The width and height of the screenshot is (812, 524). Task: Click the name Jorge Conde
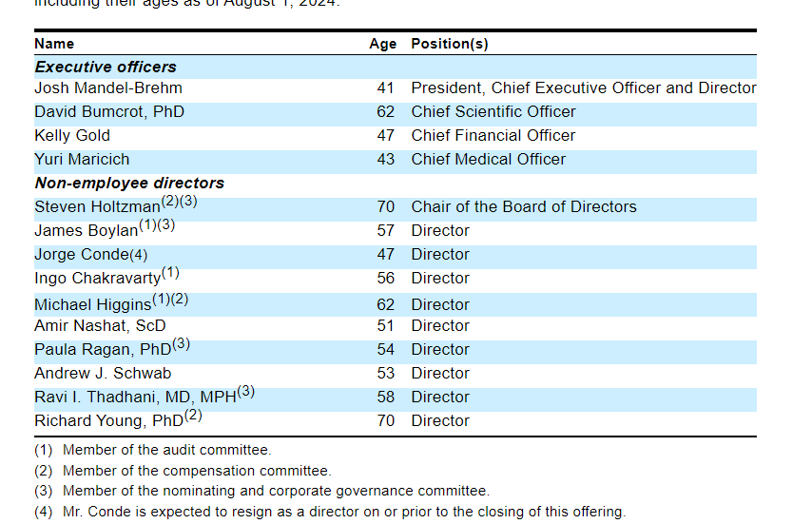pos(81,255)
